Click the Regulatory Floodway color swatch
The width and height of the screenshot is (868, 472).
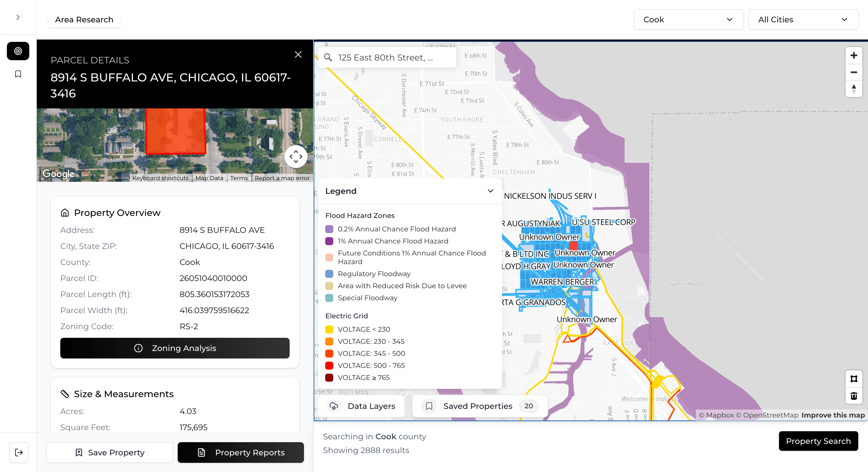tap(329, 274)
